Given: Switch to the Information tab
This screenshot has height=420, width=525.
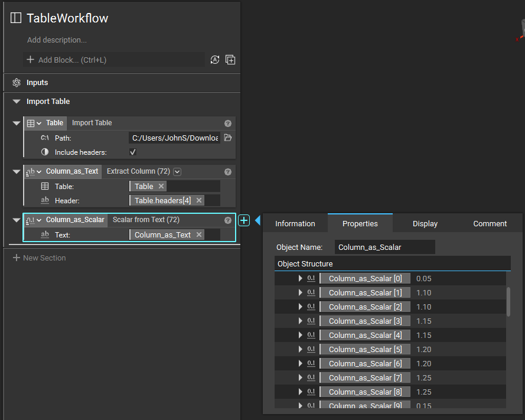Looking at the screenshot, I should [295, 223].
